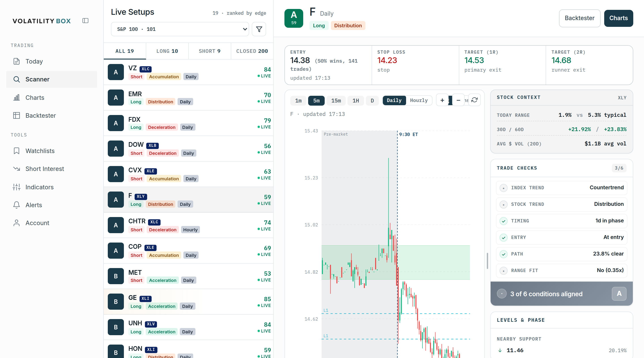
Task: Collapse the sidebar panel icon
Action: 85,21
